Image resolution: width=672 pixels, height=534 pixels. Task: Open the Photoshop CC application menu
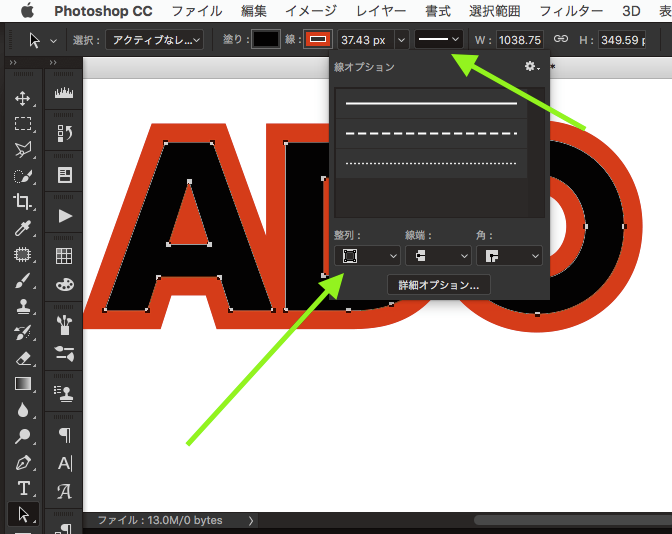click(103, 11)
